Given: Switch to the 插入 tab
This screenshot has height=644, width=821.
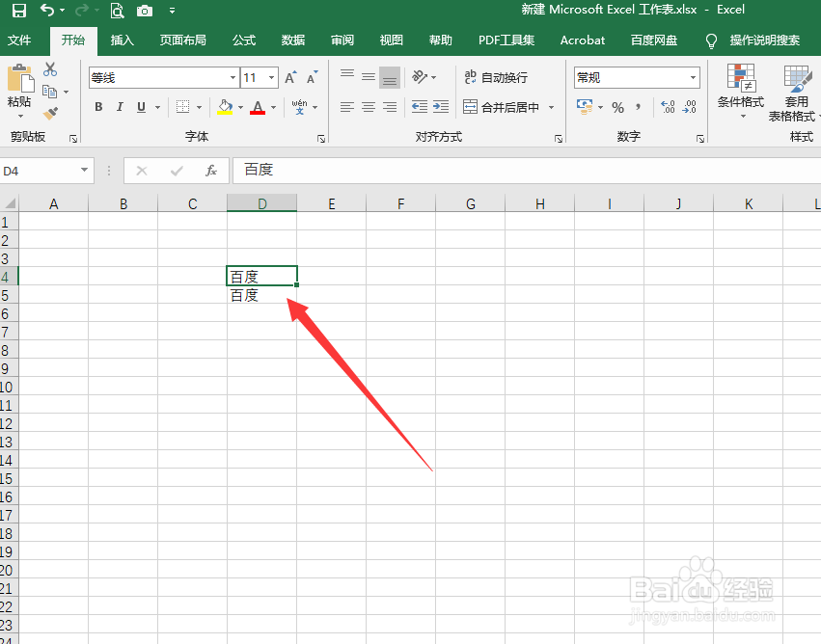Looking at the screenshot, I should tap(122, 40).
